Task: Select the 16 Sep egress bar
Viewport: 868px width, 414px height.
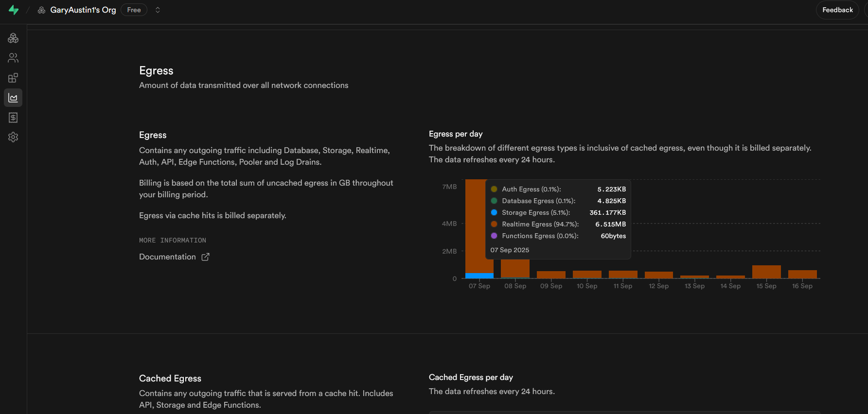Action: click(x=802, y=274)
